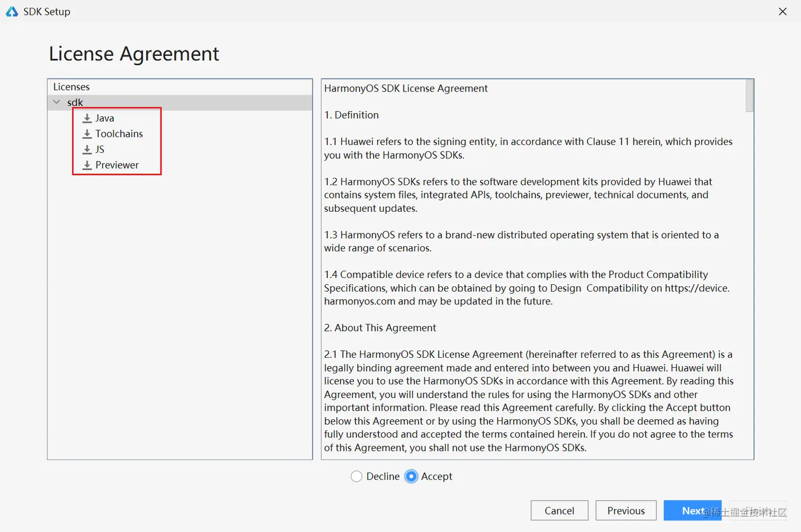
Task: Close the SDK Setup dialog
Action: (782, 12)
